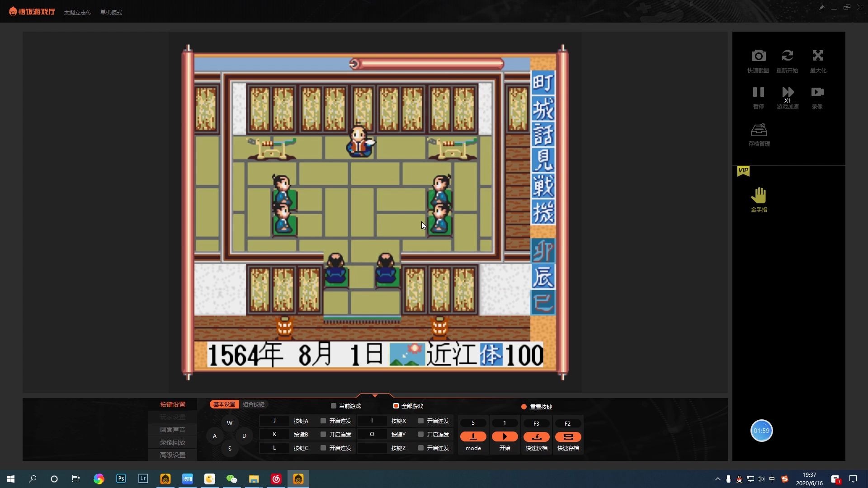Open the 录像回放 section
The image size is (868, 488).
pos(173,443)
